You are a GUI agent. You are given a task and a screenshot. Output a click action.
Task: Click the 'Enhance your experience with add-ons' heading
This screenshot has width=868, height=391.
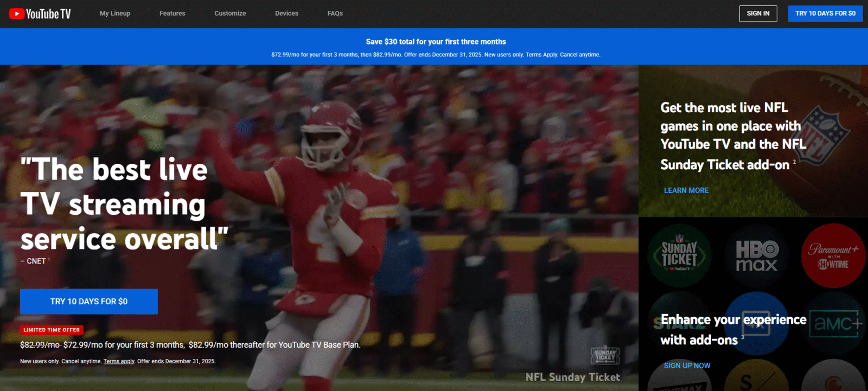pos(733,330)
